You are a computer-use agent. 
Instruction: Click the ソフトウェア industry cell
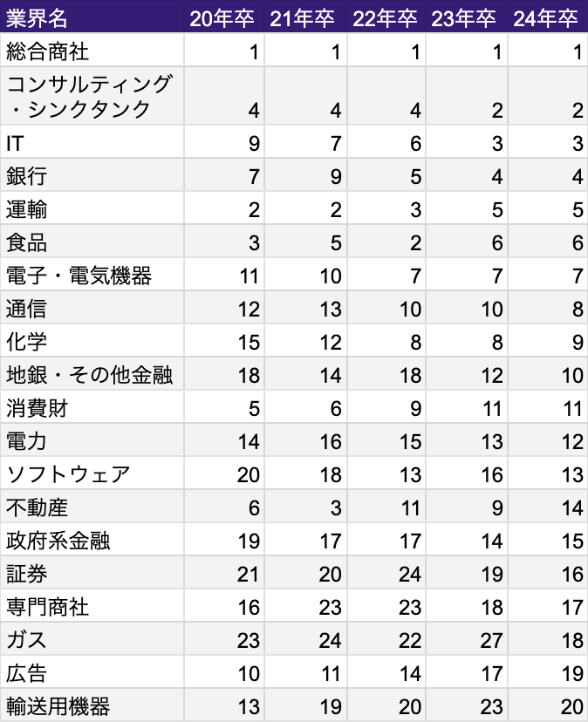click(x=68, y=475)
